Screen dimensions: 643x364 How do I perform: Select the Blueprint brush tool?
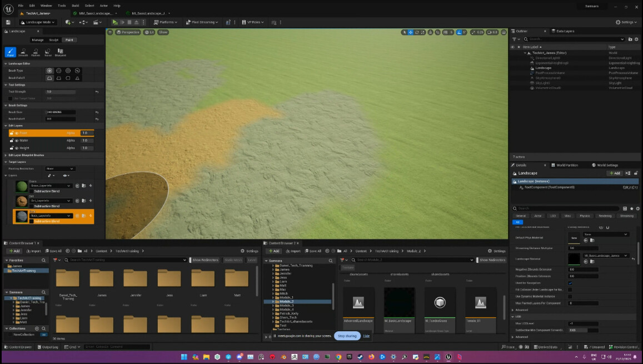pos(60,52)
